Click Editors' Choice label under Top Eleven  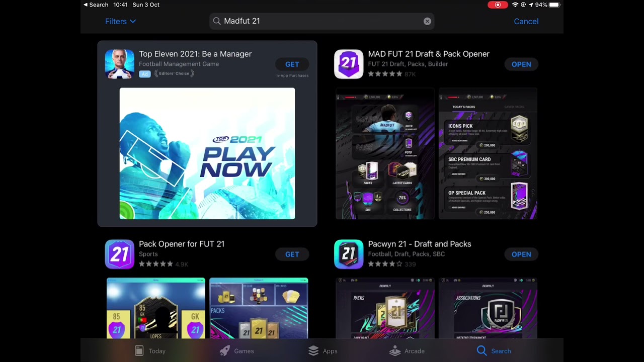pos(174,73)
